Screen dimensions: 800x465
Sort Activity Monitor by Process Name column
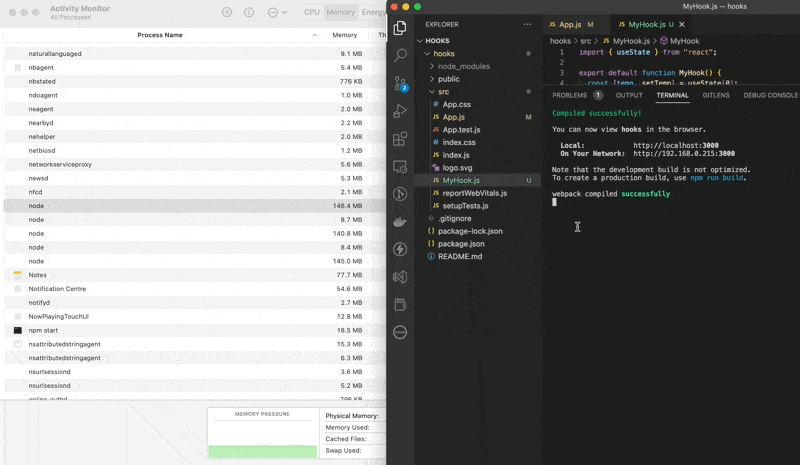pos(160,35)
